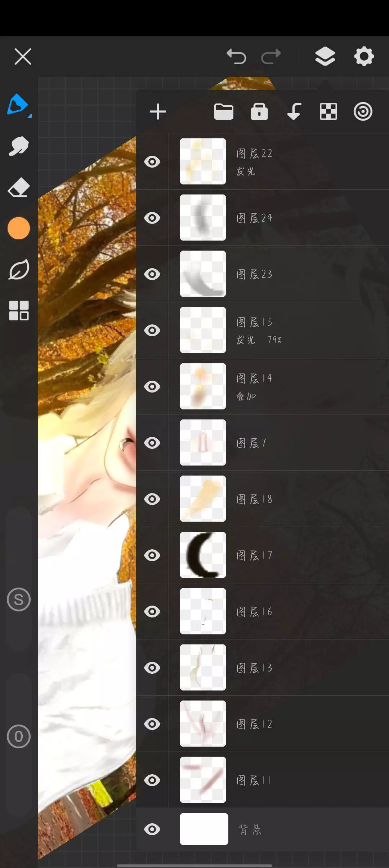Open the grid tools panel icon
Viewport: 389px width, 868px height.
[x=18, y=310]
